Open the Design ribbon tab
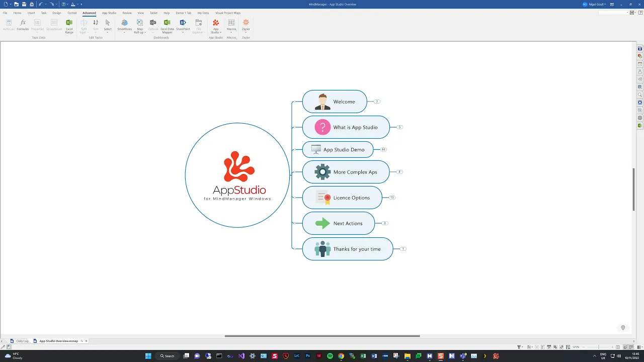 [57, 13]
